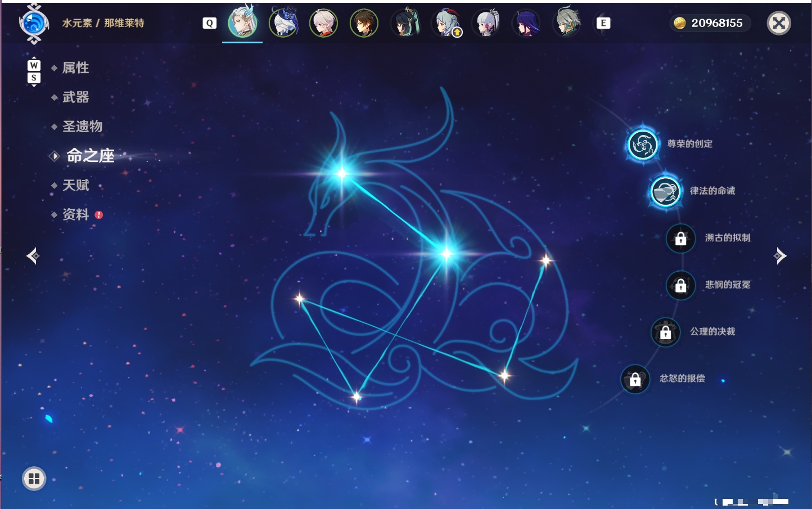The height and width of the screenshot is (509, 812).
Task: Select the locked 忿怒的报偿 constellation node
Action: 635,379
